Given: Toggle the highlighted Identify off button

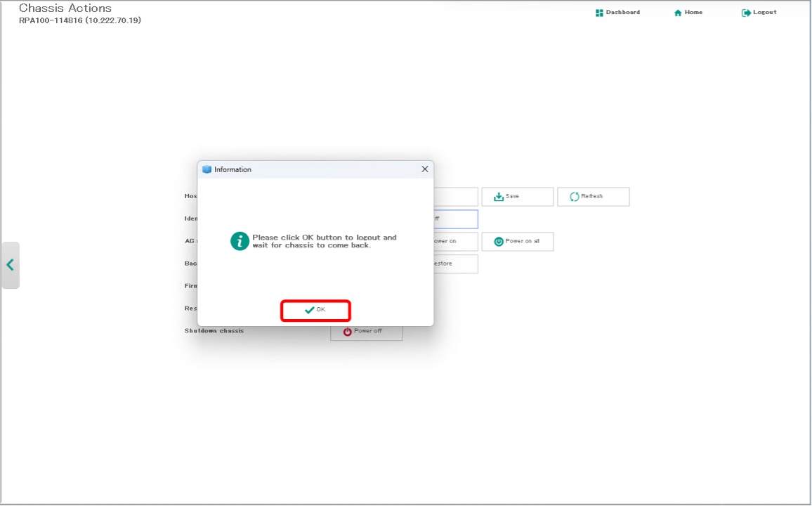Looking at the screenshot, I should [455, 219].
